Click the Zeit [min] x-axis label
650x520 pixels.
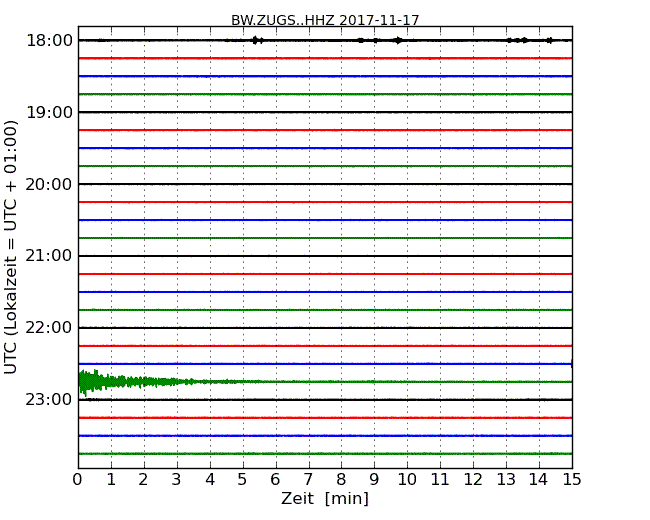pyautogui.click(x=325, y=498)
